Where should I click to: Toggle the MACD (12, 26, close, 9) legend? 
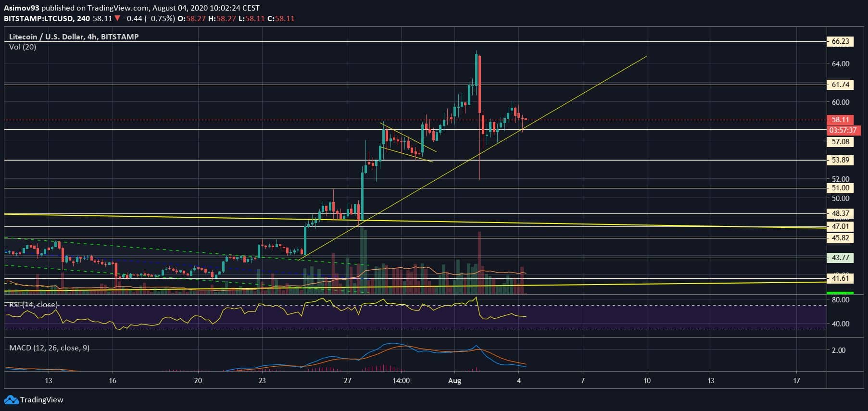tap(49, 348)
